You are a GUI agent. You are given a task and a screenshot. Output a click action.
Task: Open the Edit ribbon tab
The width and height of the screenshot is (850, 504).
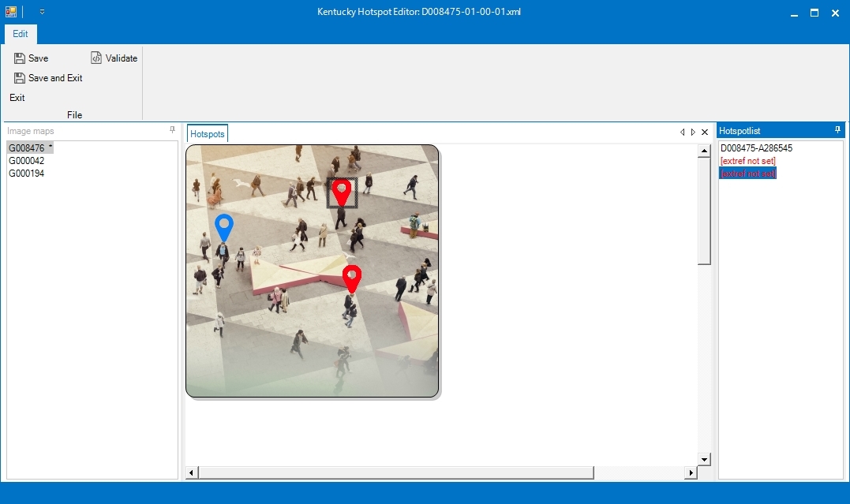click(x=21, y=34)
